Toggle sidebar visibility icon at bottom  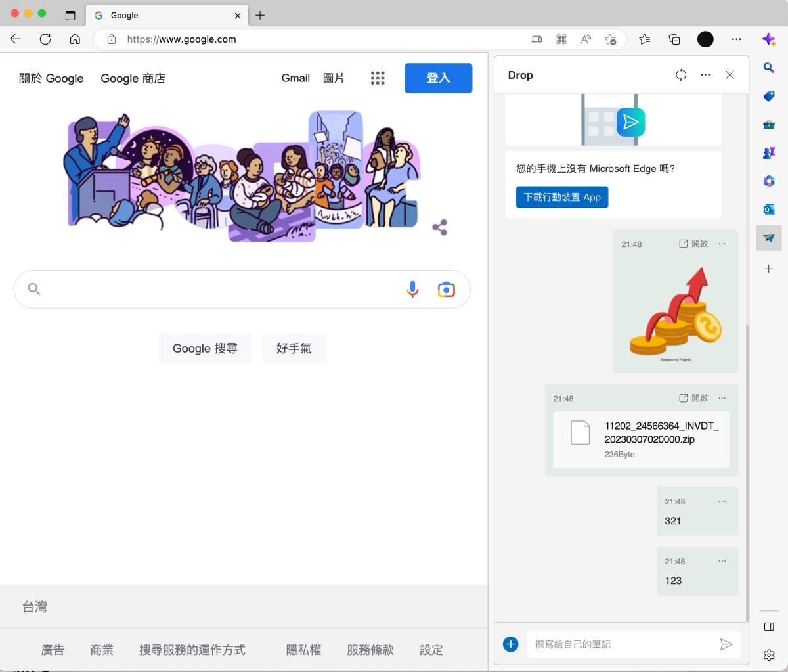(x=769, y=627)
